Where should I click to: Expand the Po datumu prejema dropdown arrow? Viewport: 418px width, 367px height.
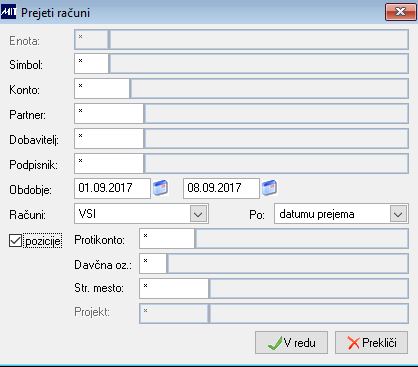coord(398,214)
